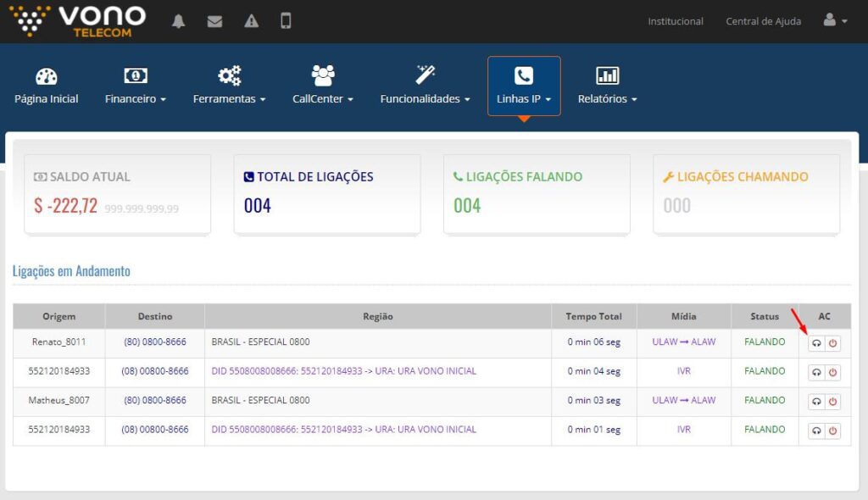Click the notifications bell icon
868x500 pixels.
pyautogui.click(x=178, y=21)
